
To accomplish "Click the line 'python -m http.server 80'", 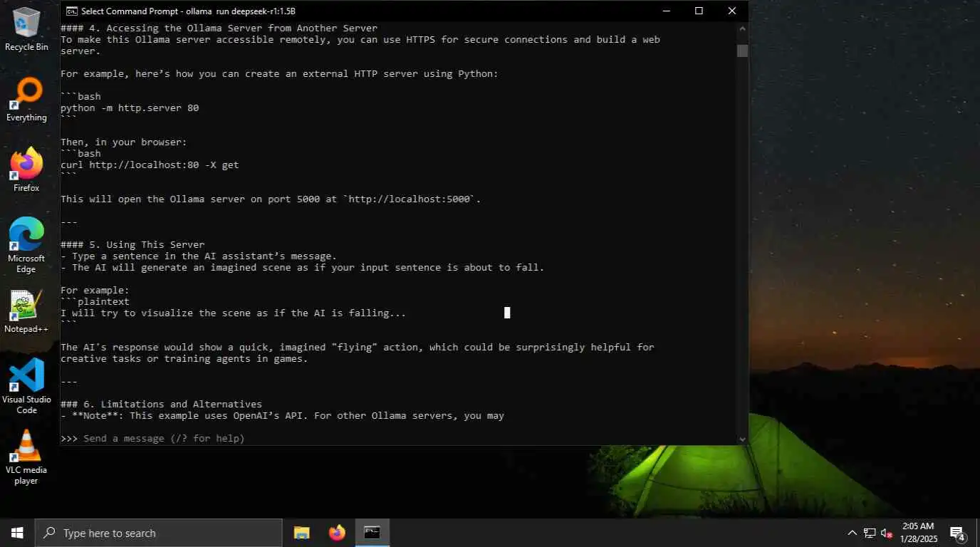I will [130, 108].
